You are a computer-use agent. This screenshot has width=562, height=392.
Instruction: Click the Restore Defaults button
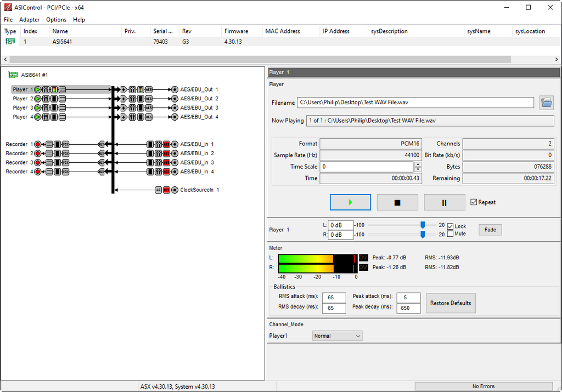pos(451,303)
